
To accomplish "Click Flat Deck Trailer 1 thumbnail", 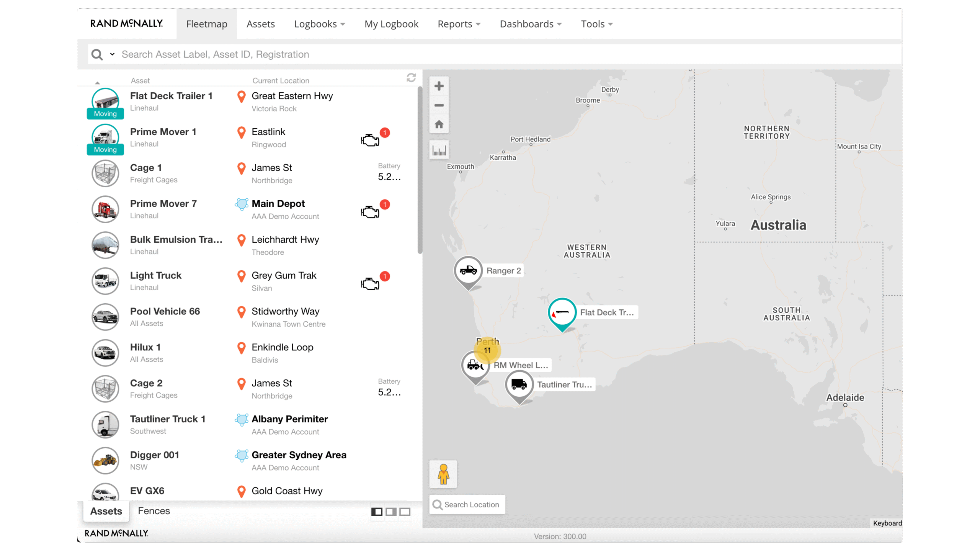I will coord(105,102).
